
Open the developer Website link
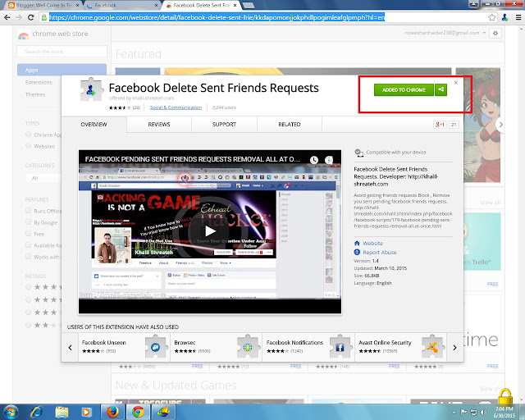point(372,243)
